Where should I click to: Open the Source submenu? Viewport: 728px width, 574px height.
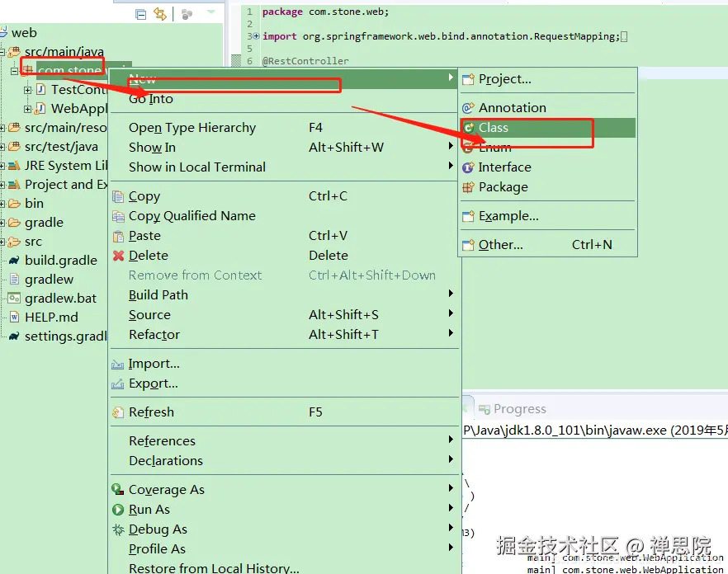pyautogui.click(x=284, y=315)
